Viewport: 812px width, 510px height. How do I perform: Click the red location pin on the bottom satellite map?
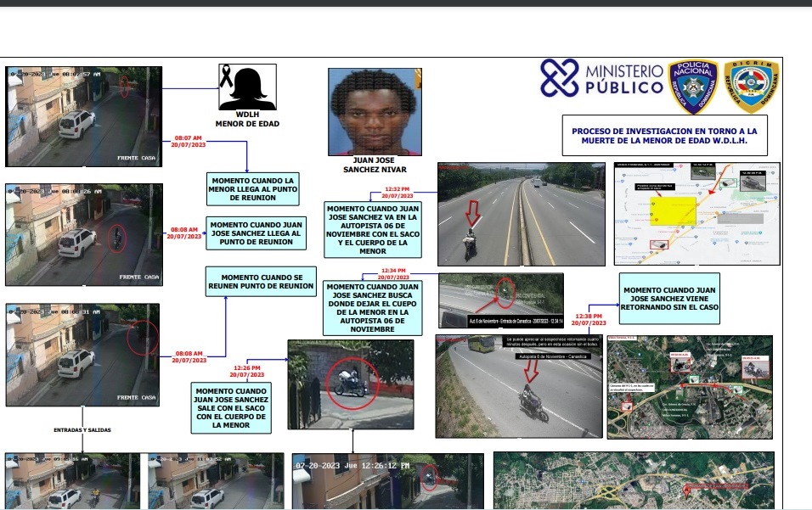click(x=686, y=490)
